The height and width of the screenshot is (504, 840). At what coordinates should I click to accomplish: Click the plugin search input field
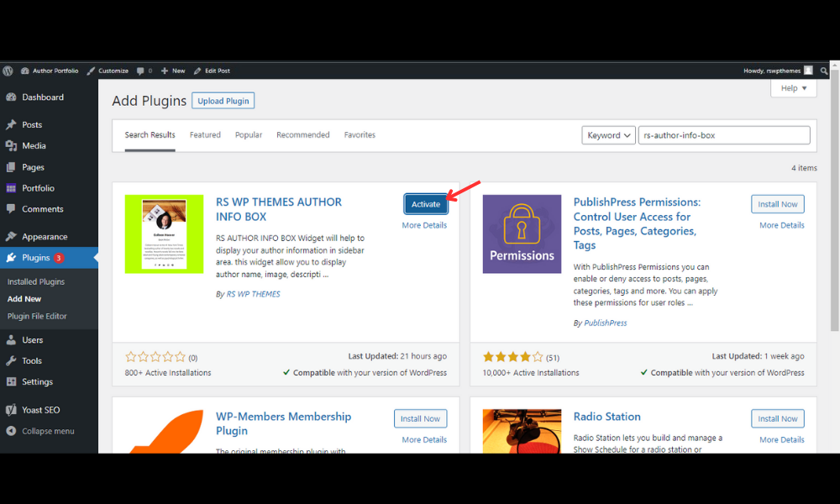(724, 135)
